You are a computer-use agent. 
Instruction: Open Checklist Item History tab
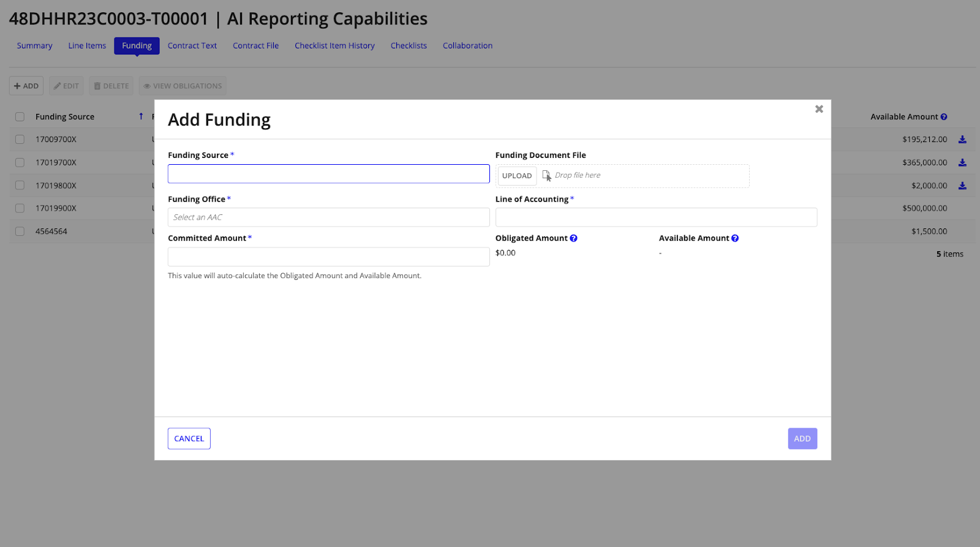pyautogui.click(x=334, y=46)
